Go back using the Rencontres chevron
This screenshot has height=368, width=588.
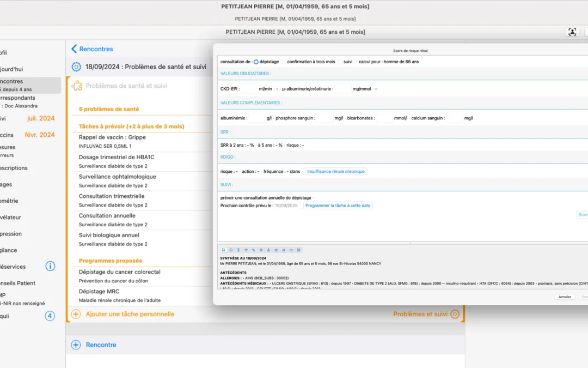click(75, 49)
